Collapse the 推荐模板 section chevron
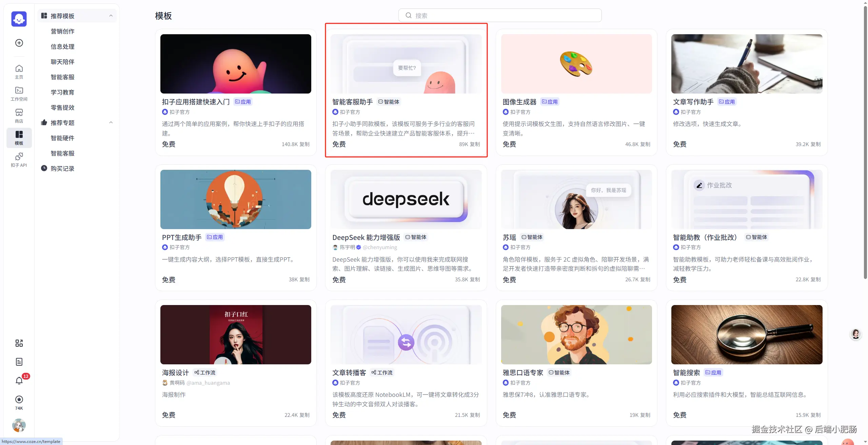Screen dimensions: 868x445 (x=111, y=16)
